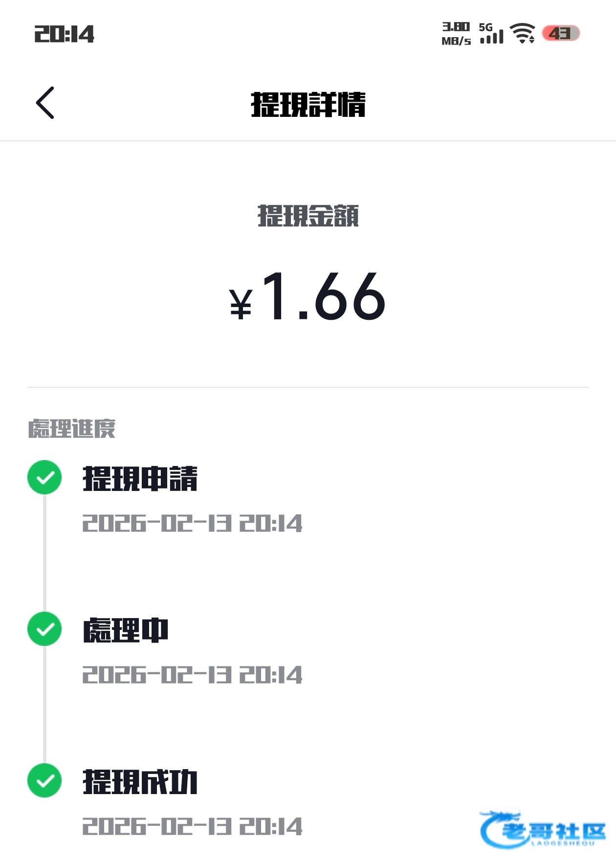
Task: Tap the timestamp under 提現申請
Action: 192,524
